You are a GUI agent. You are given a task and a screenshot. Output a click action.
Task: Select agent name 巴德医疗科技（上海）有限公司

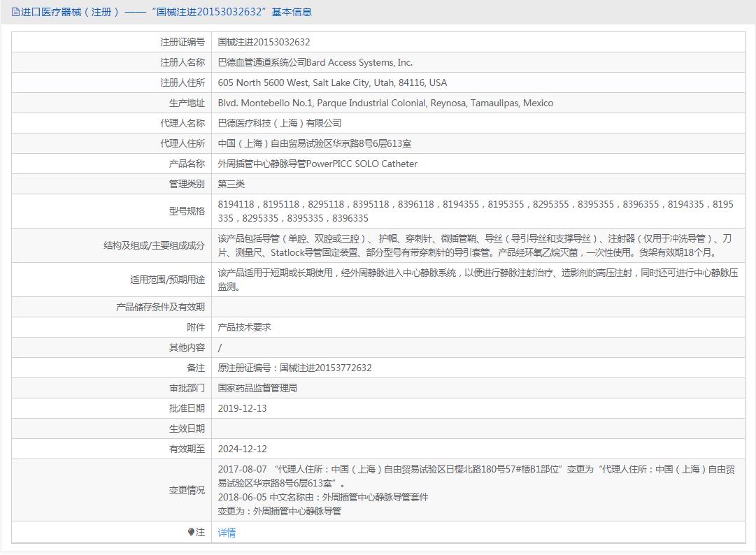click(280, 123)
